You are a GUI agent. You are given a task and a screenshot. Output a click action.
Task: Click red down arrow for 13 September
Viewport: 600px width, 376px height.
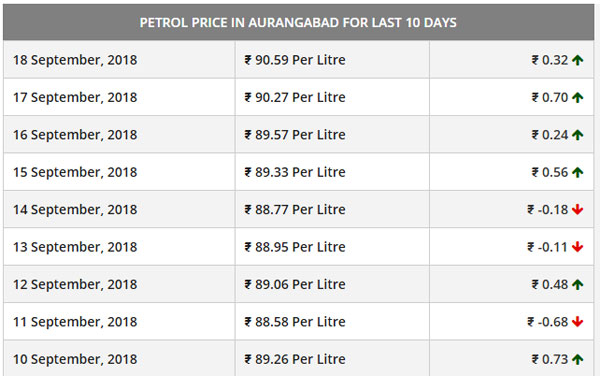pos(577,247)
